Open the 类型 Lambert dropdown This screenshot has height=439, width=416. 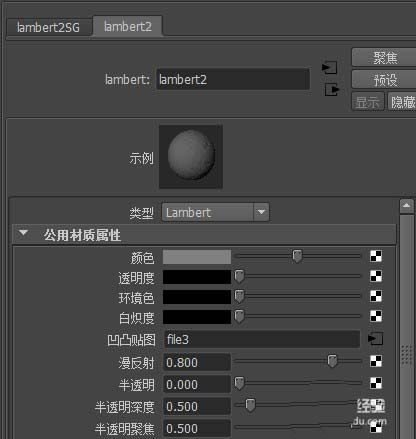pyautogui.click(x=215, y=212)
